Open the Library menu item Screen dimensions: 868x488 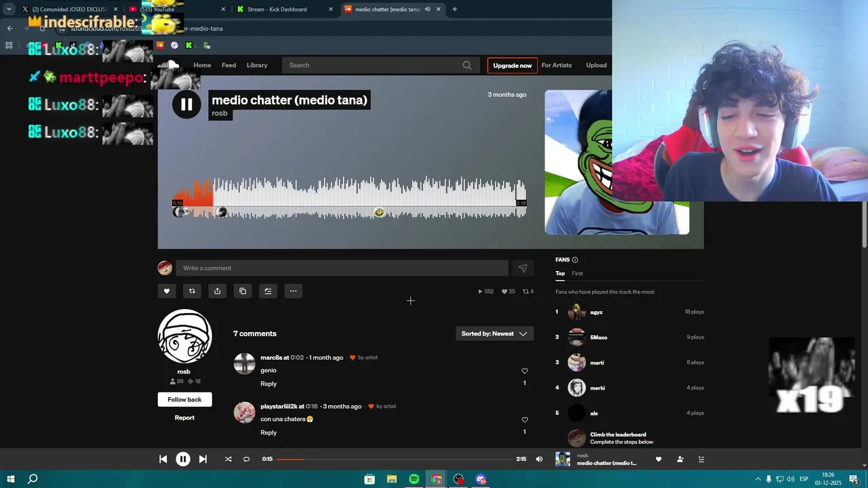click(x=257, y=65)
